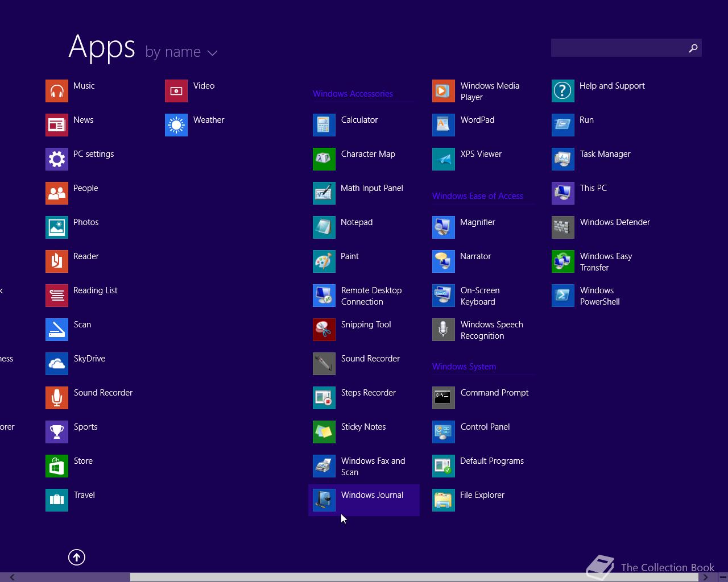
Task: Launch Windows Fax and Scan icon
Action: coord(324,466)
